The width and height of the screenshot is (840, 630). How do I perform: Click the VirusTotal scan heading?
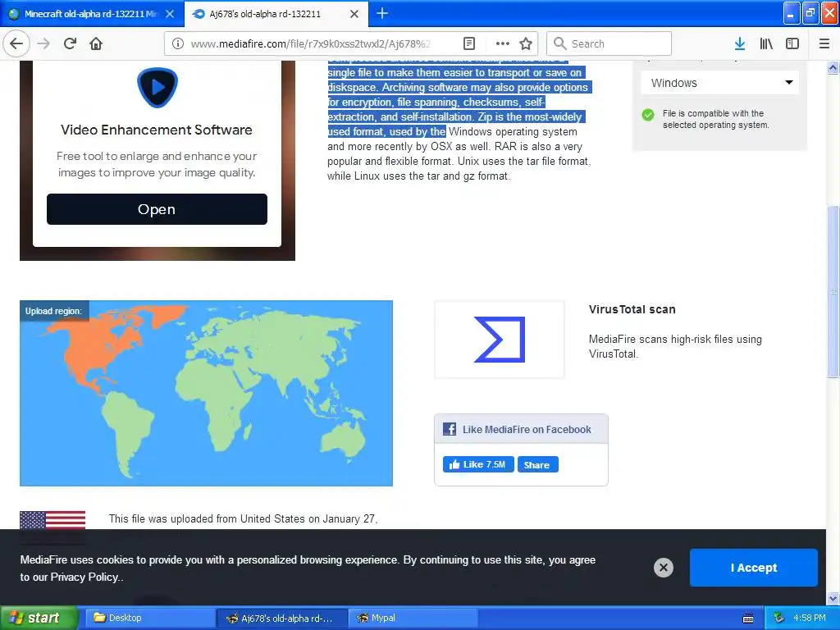632,309
